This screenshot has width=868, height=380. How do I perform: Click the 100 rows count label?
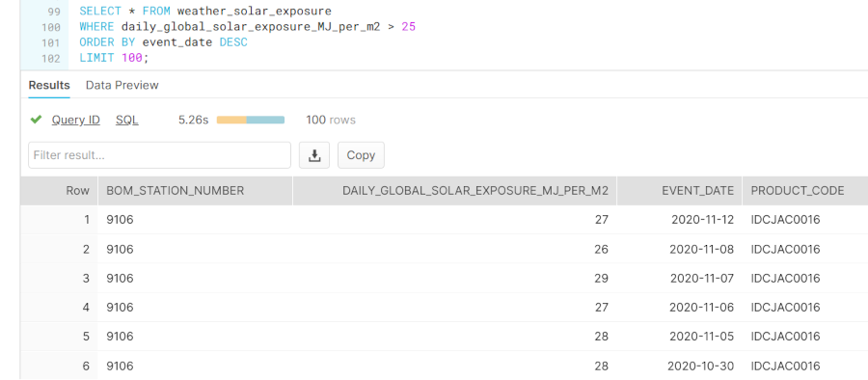coord(331,120)
